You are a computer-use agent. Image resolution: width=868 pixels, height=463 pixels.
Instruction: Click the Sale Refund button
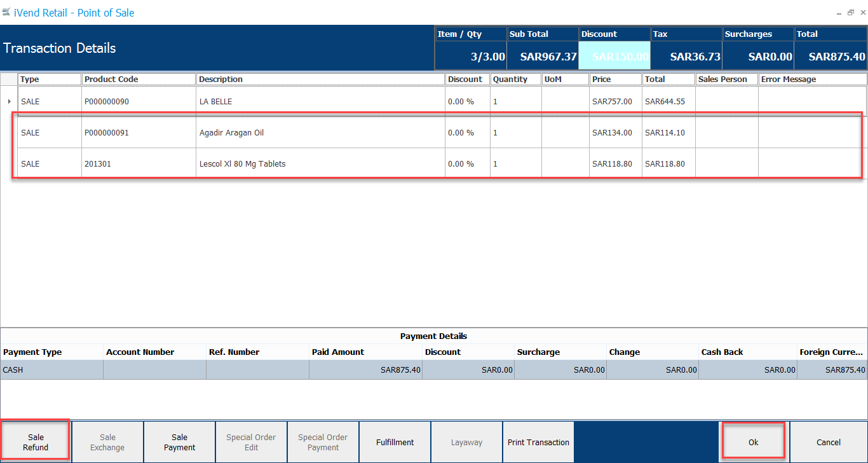pos(36,442)
